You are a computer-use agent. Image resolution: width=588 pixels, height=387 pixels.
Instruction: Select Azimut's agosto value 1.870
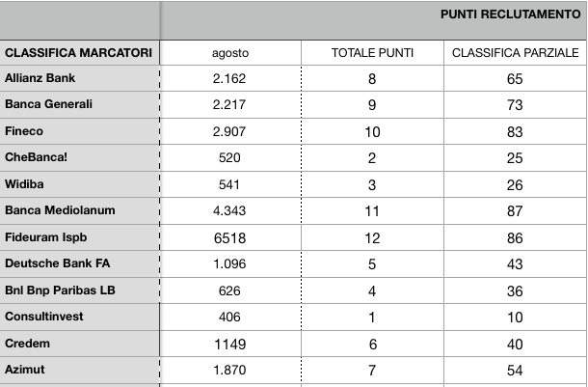point(230,370)
